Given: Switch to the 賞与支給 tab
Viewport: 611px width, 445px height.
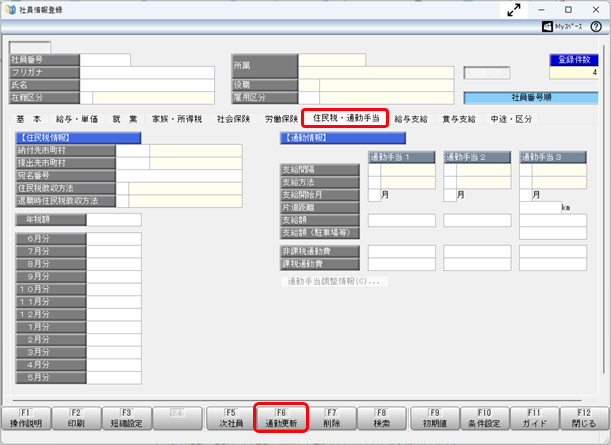Looking at the screenshot, I should [x=459, y=119].
